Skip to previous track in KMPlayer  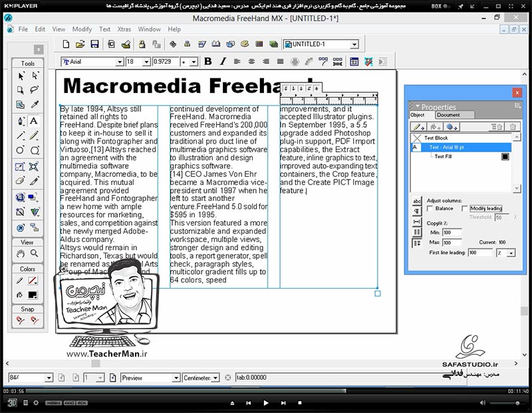(x=248, y=403)
